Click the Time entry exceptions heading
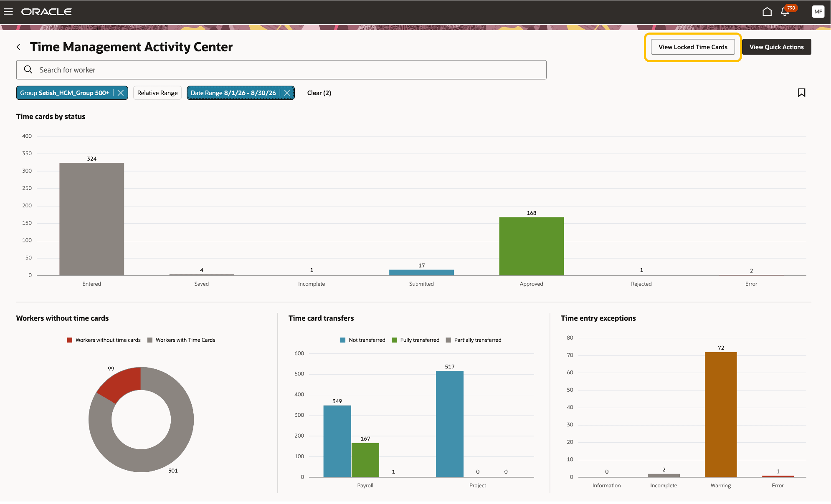This screenshot has width=831, height=504. 598,318
